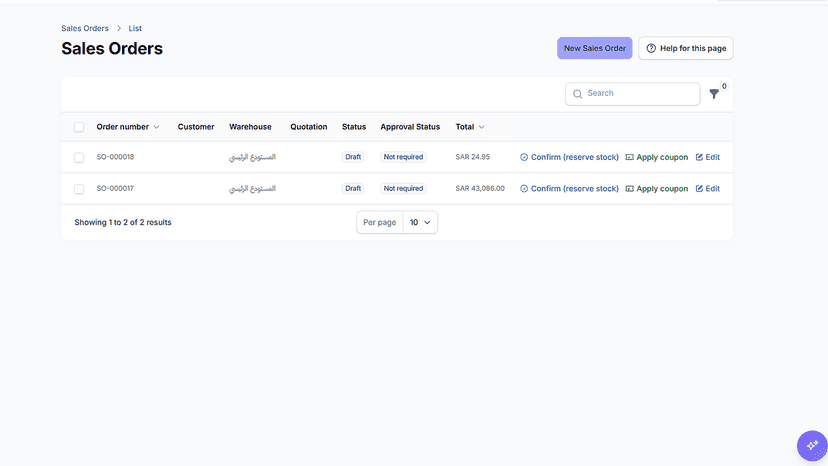Viewport: 828px width, 466px height.
Task: Click the Draft badge for SO-000017
Action: 353,189
